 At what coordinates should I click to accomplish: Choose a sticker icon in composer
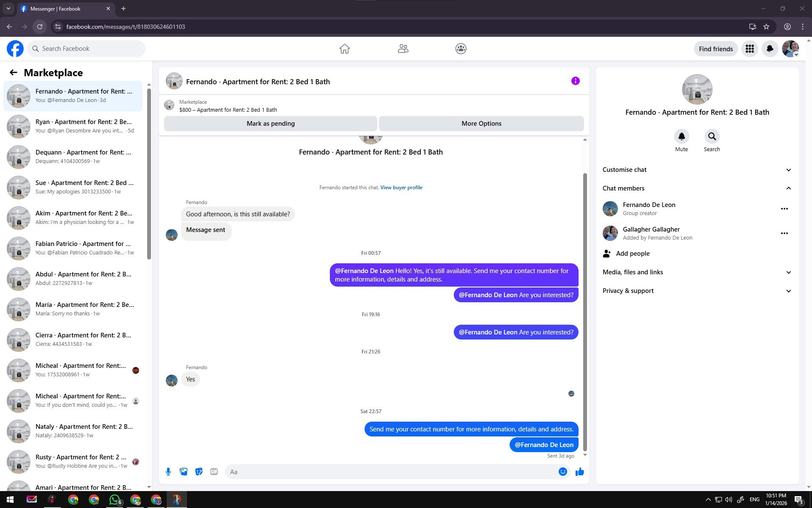(199, 472)
